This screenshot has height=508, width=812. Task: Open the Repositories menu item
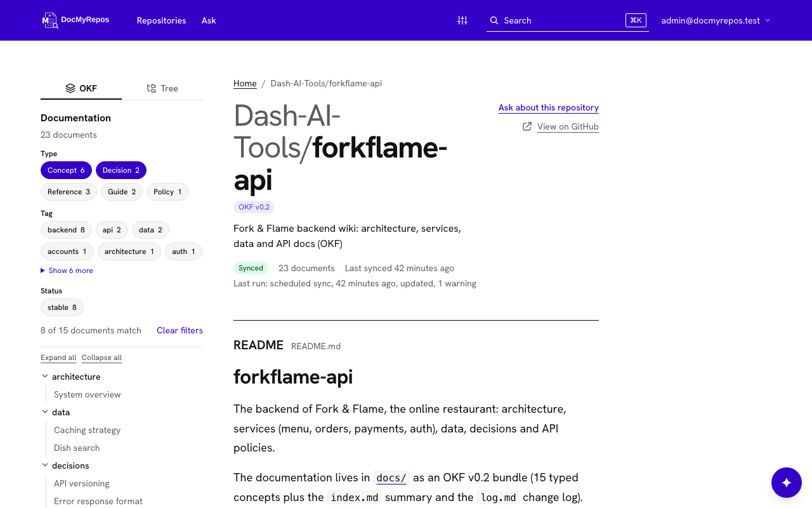tap(162, 20)
